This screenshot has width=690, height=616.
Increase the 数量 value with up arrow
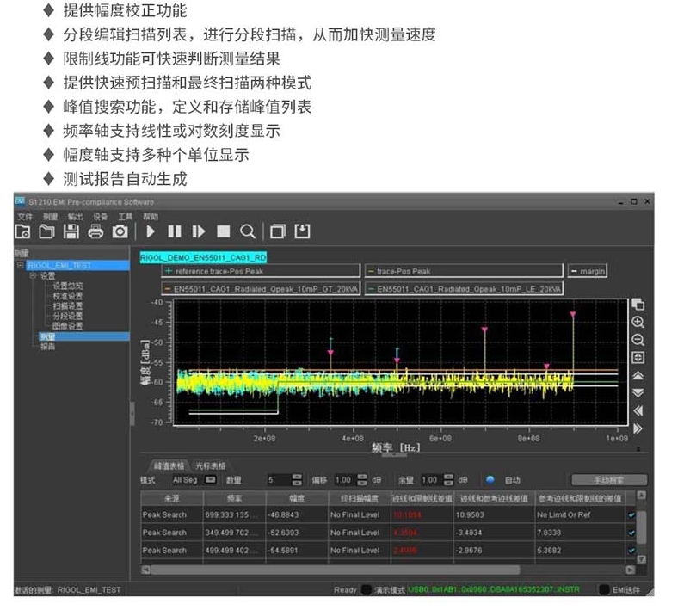point(297,477)
